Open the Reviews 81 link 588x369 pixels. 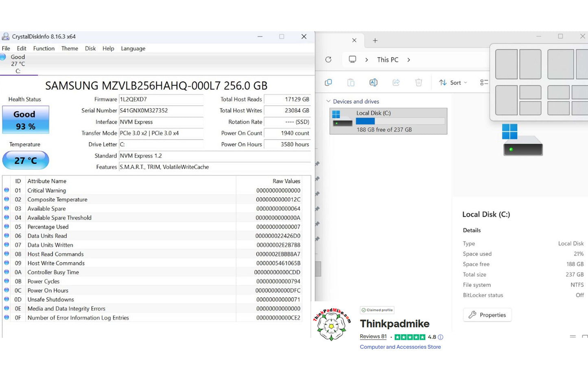point(373,336)
